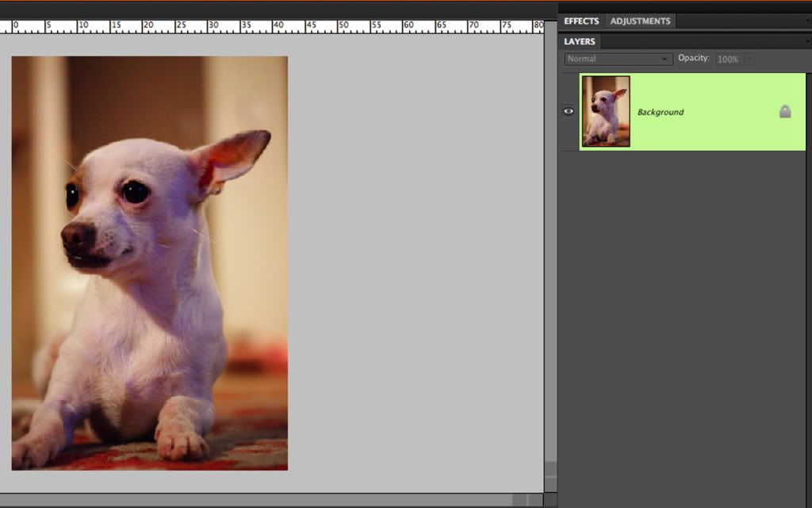
Task: Click the lock icon on Background layer
Action: tap(784, 112)
